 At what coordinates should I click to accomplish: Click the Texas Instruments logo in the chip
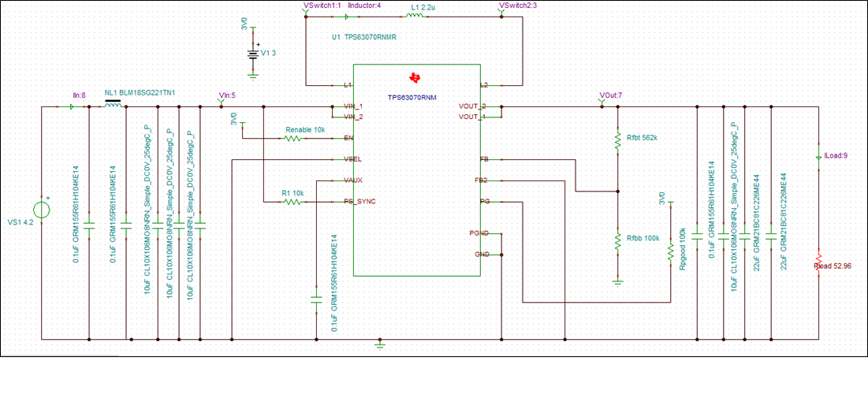414,77
